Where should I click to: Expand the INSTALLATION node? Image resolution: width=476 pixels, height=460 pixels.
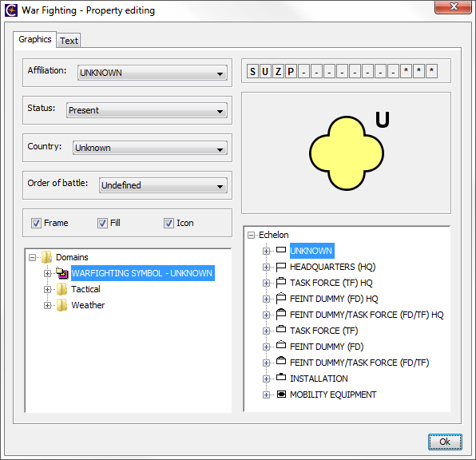point(266,379)
